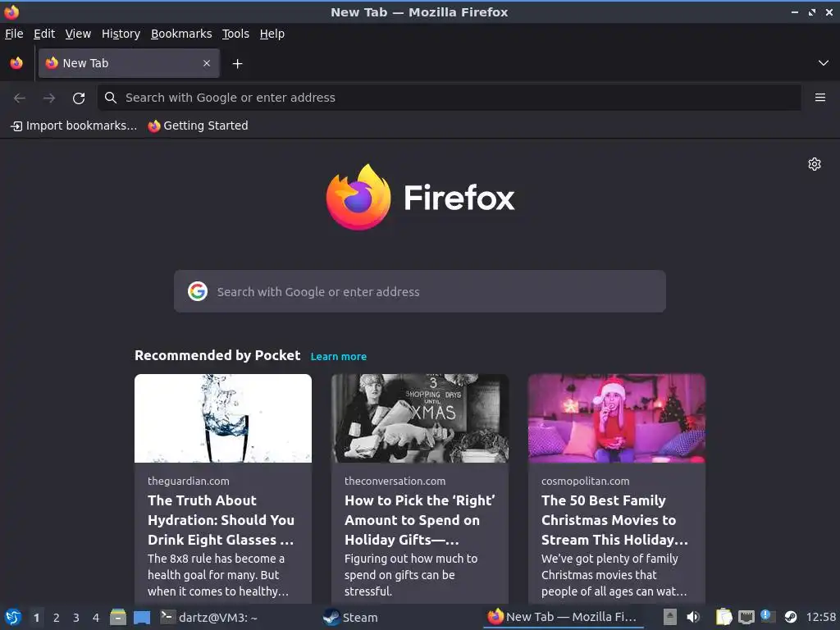Click Import bookmarks in bookmarks toolbar

point(74,126)
